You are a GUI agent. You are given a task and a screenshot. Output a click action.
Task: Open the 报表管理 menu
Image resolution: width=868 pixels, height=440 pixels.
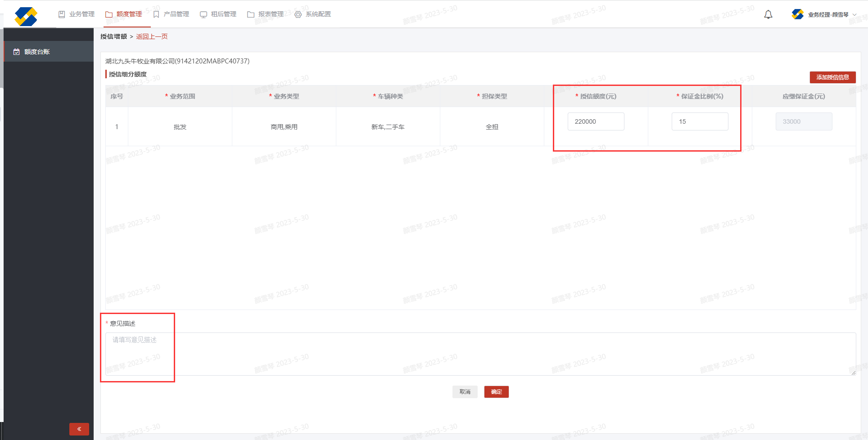click(266, 14)
